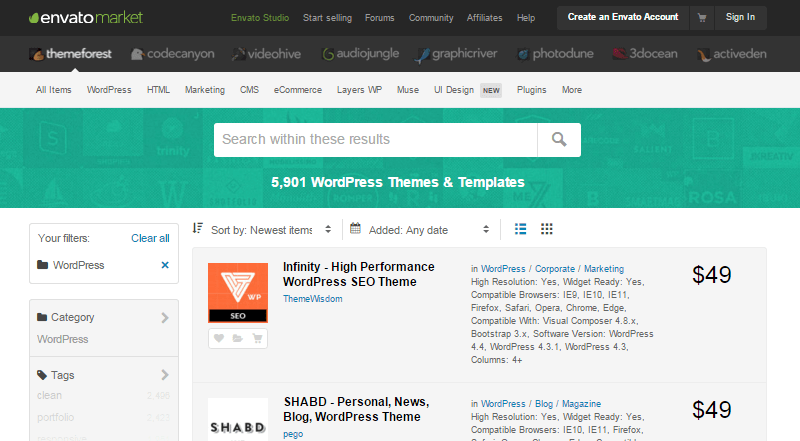Add Infinity theme to cart
The width and height of the screenshot is (800, 441).
(256, 338)
